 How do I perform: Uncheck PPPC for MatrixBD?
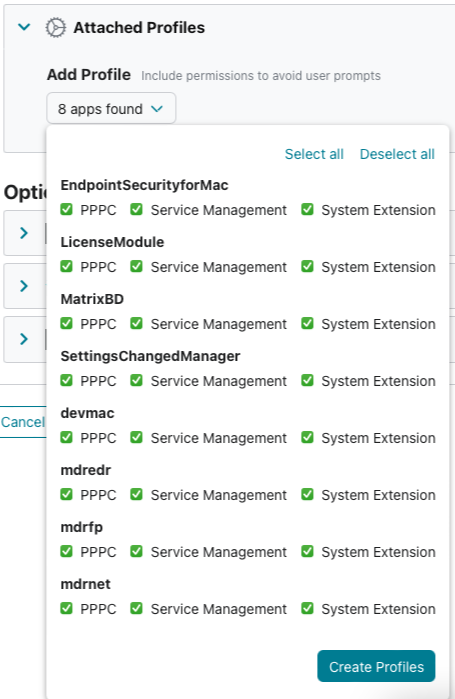click(66, 323)
